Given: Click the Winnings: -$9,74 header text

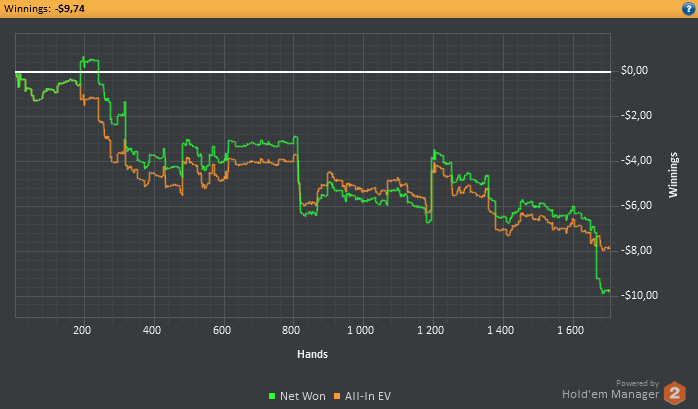Looking at the screenshot, I should pyautogui.click(x=44, y=8).
